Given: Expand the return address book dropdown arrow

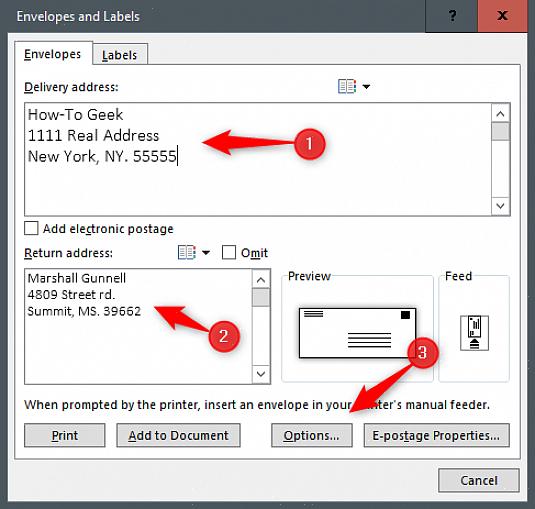Looking at the screenshot, I should pyautogui.click(x=206, y=253).
